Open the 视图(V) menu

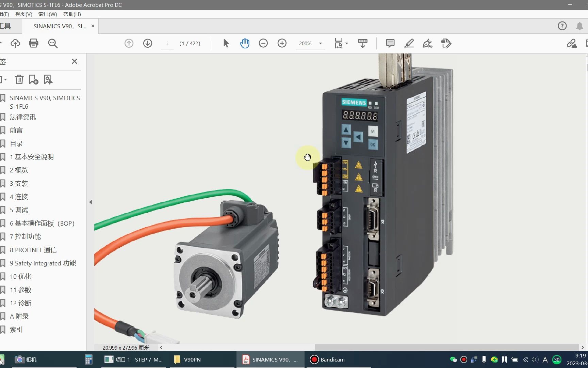tap(24, 14)
